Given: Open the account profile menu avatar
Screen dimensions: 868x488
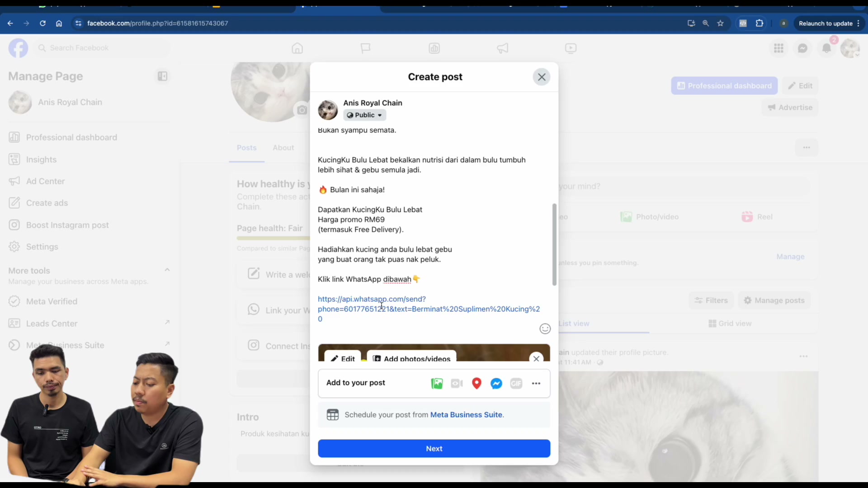Looking at the screenshot, I should tap(850, 48).
